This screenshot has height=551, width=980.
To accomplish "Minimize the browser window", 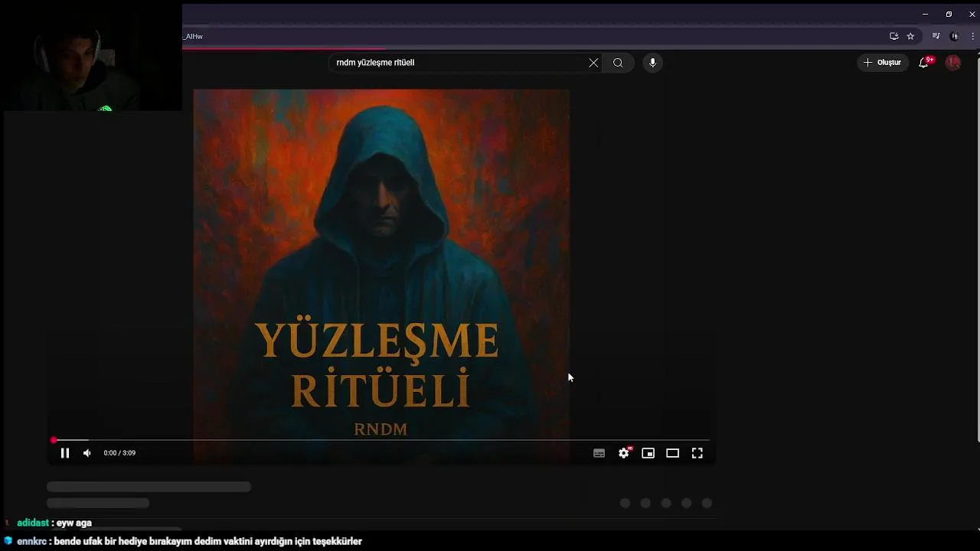I will [925, 14].
